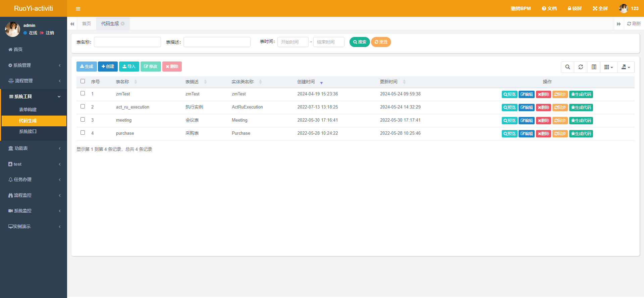The width and height of the screenshot is (644, 298).
Task: Click the admin avatar in the sidebar
Action: (12, 29)
